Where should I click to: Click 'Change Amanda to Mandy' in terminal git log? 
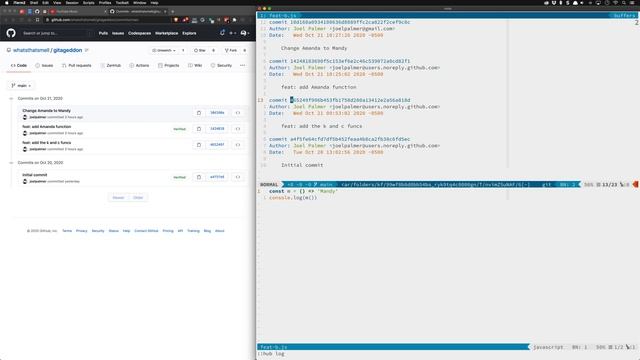click(x=314, y=48)
